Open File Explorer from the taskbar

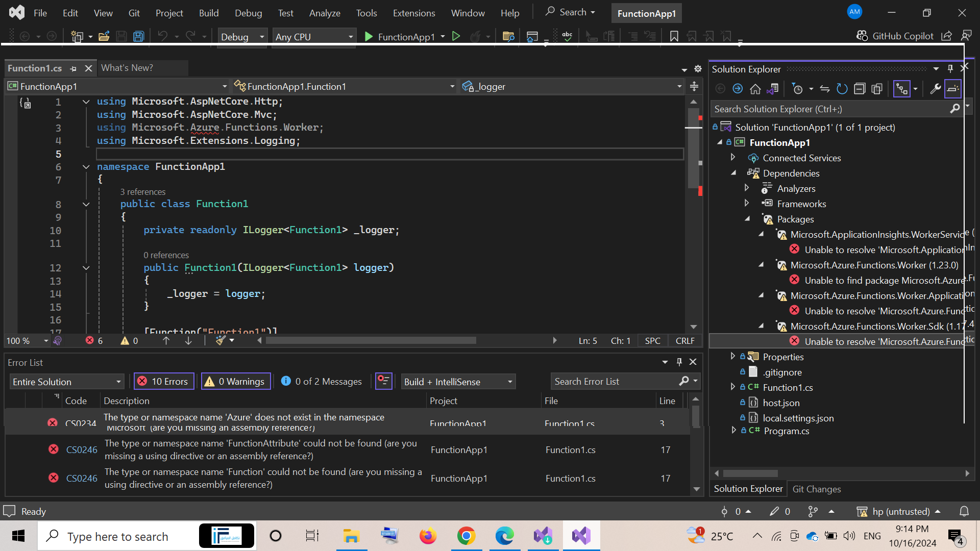click(x=351, y=536)
